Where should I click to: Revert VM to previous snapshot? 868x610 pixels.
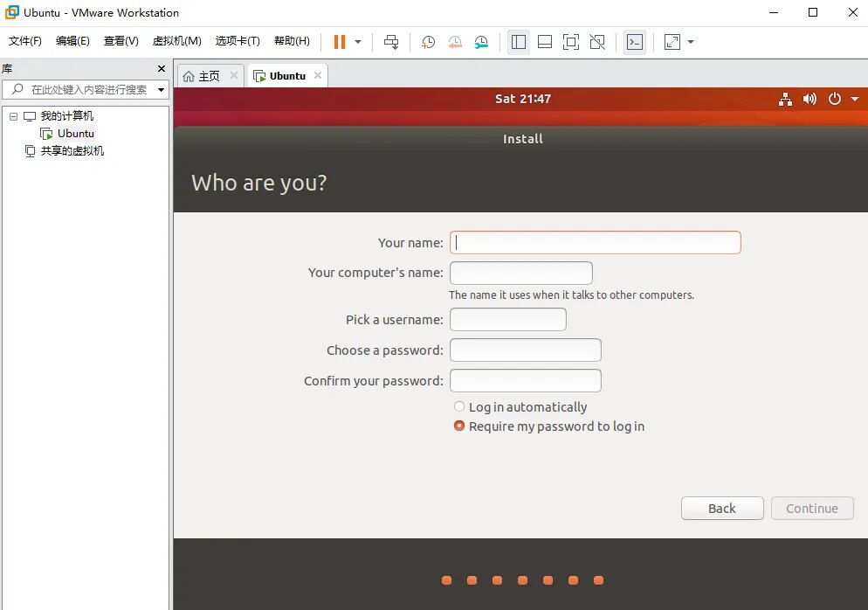455,42
